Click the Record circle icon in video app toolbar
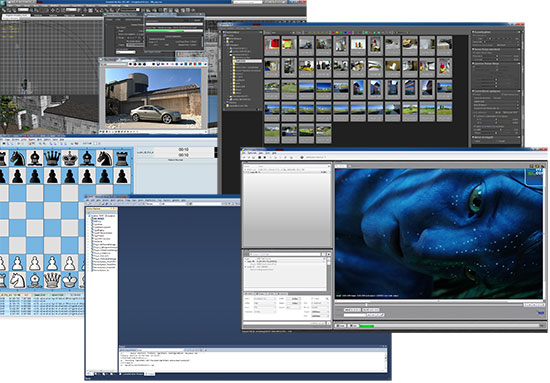Screen dimensions: 550x383 pyautogui.click(x=265, y=157)
